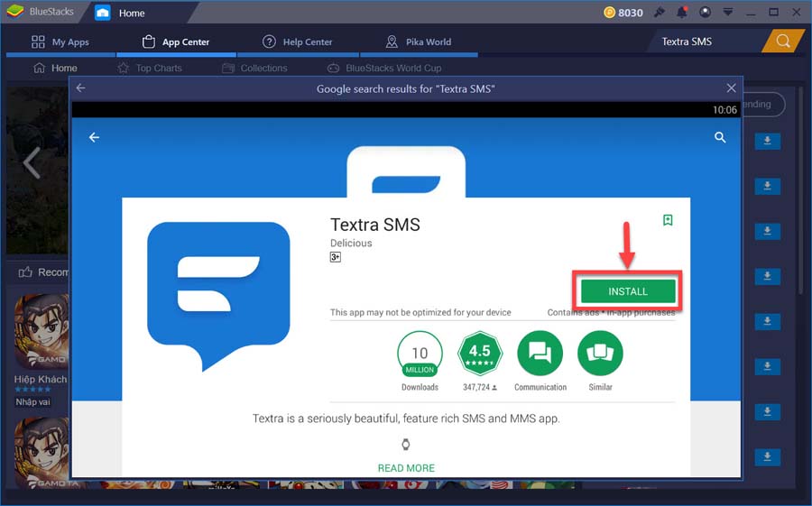Open READ MORE description link

coord(406,468)
